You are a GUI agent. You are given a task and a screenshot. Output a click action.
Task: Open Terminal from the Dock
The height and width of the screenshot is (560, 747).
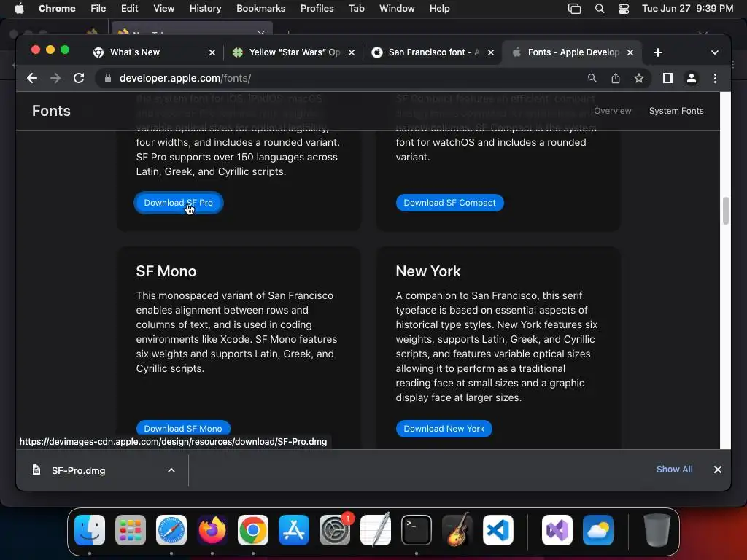[417, 530]
